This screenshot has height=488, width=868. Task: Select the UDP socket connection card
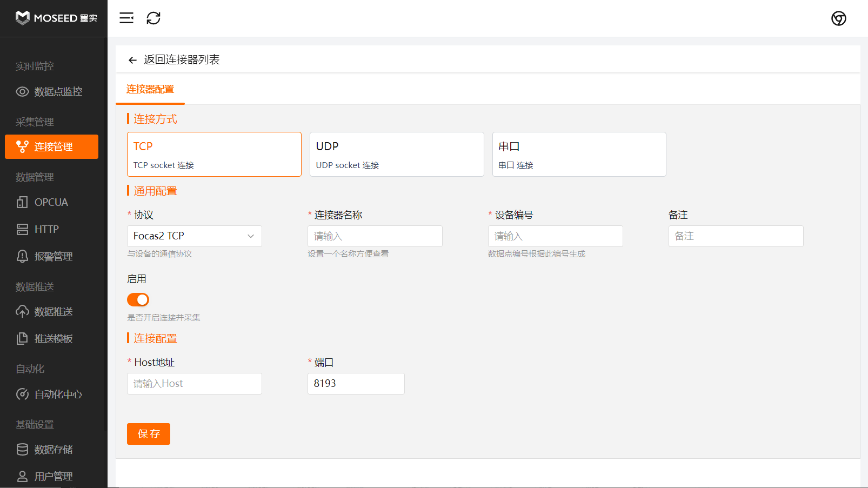397,154
